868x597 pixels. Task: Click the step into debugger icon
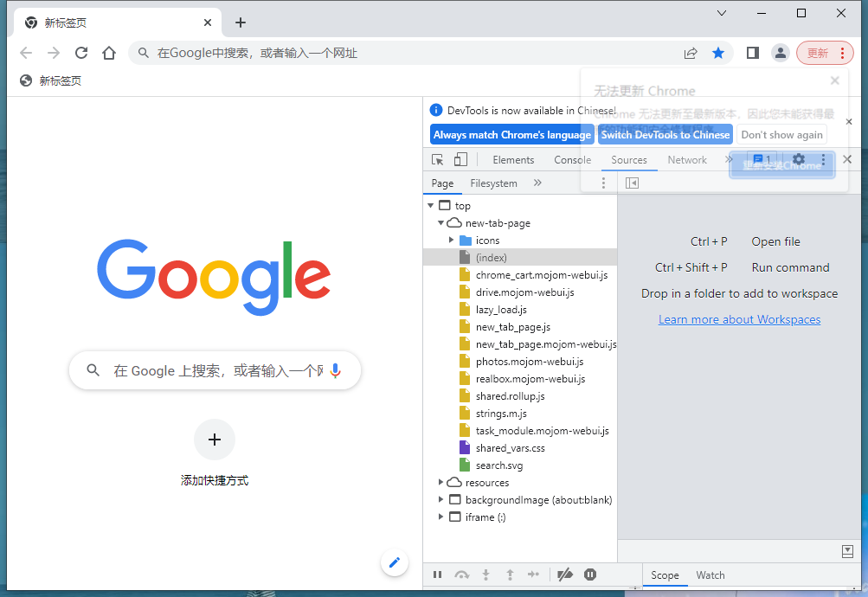pos(486,575)
